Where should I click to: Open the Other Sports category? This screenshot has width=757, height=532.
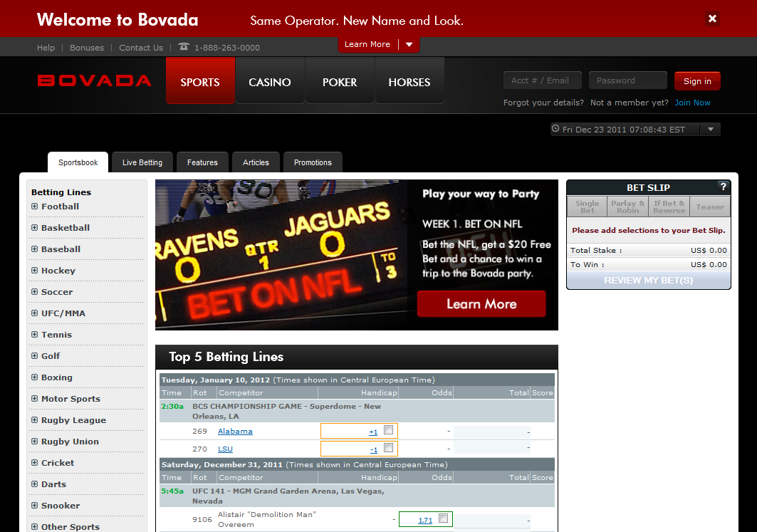click(70, 527)
